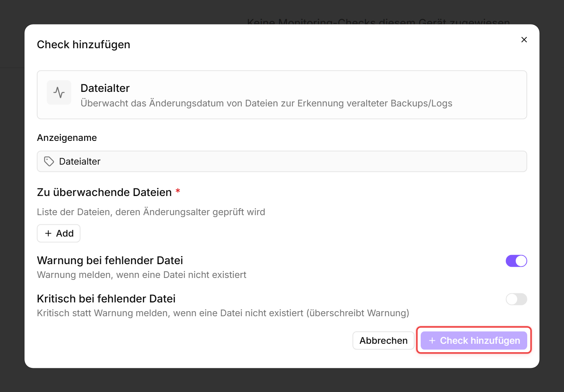Viewport: 564px width, 392px height.
Task: Enable Kritisch bei fehlender Datei toggle
Action: click(516, 299)
